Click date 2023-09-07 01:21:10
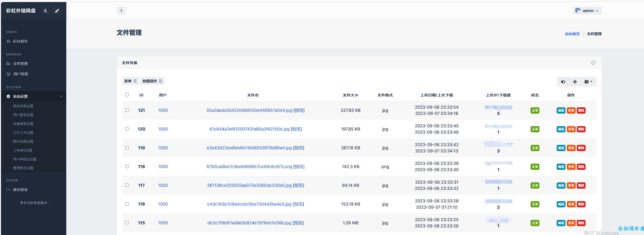Image resolution: width=644 pixels, height=235 pixels. (437, 207)
